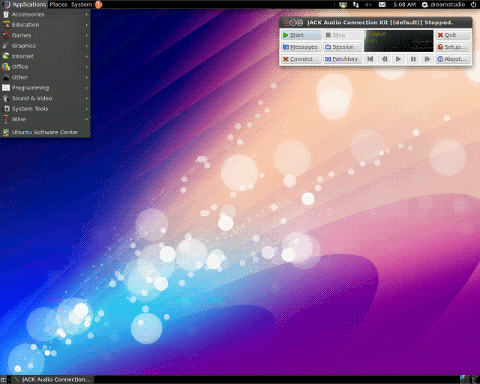Launch Ubuntu Software Center

45,132
